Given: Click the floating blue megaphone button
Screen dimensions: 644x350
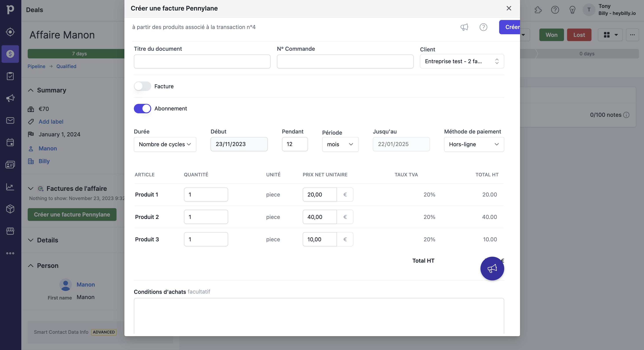Looking at the screenshot, I should 492,269.
